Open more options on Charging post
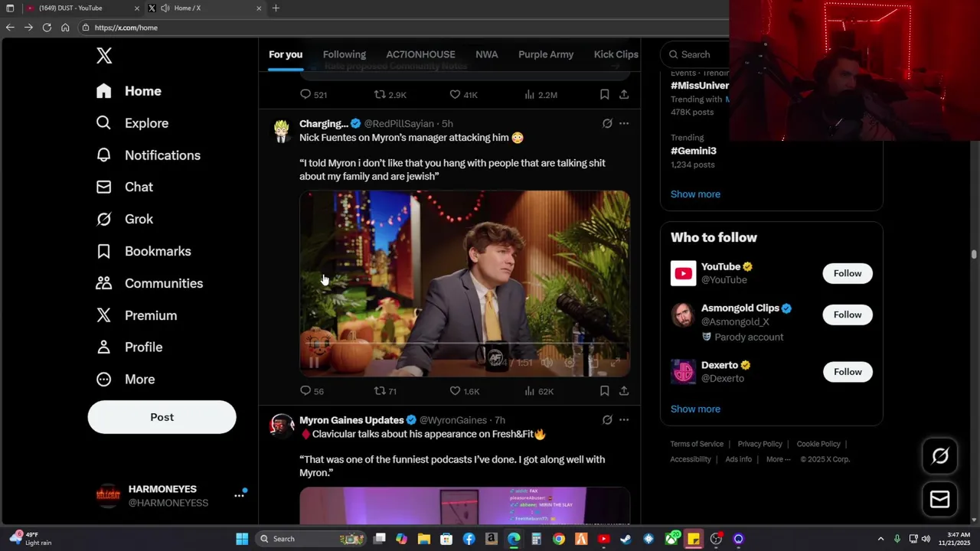 624,123
